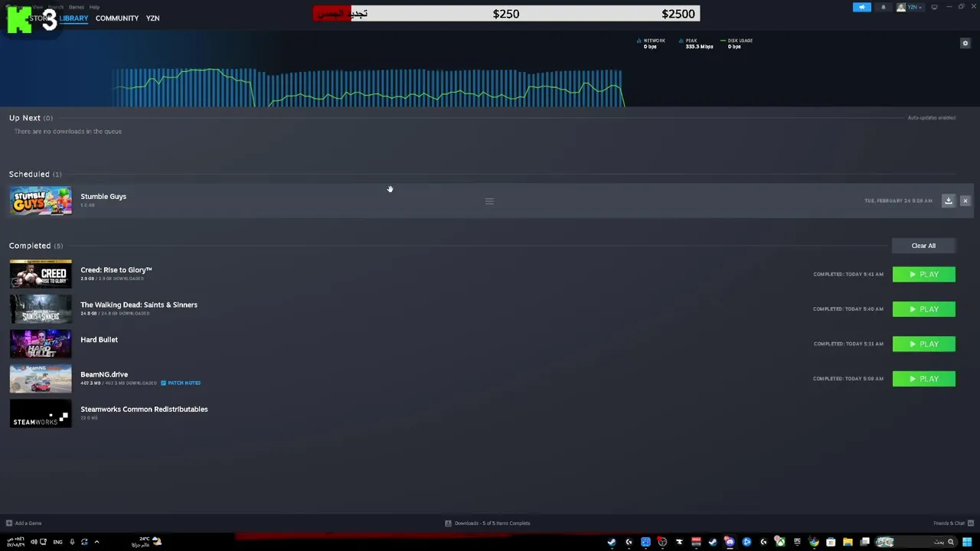Clear All completed downloads
Image resolution: width=980 pixels, height=551 pixels.
point(923,246)
